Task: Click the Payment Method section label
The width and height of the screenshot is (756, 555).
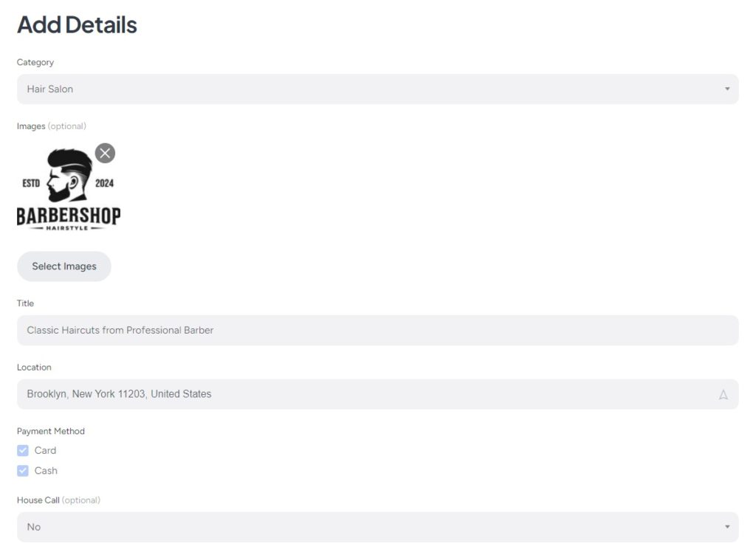Action: click(51, 431)
